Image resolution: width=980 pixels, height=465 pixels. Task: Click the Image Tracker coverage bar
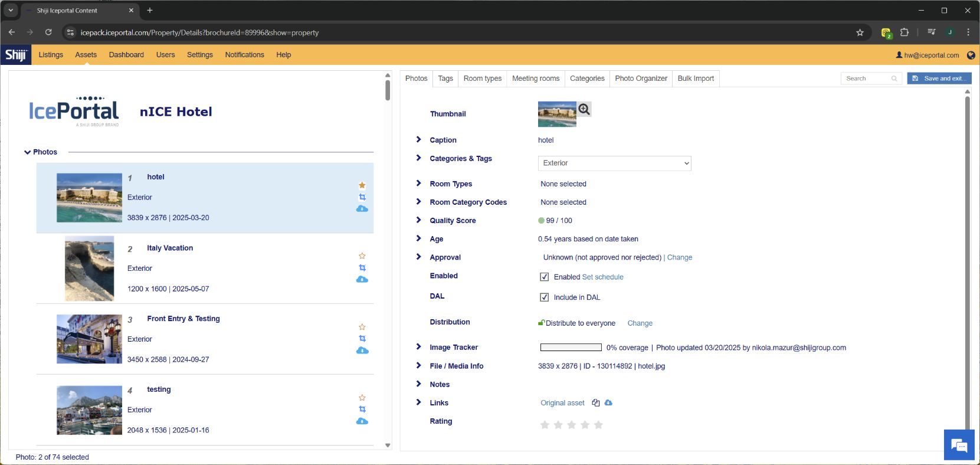[x=571, y=348]
